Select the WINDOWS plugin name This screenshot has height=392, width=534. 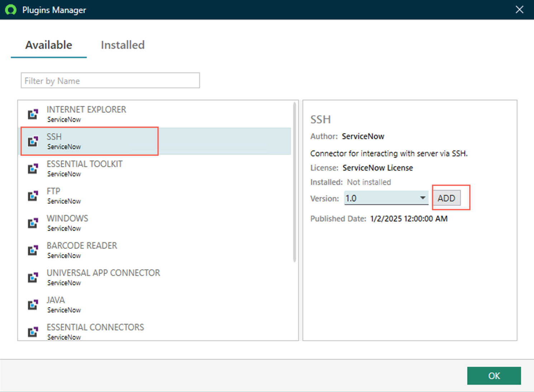coord(67,218)
